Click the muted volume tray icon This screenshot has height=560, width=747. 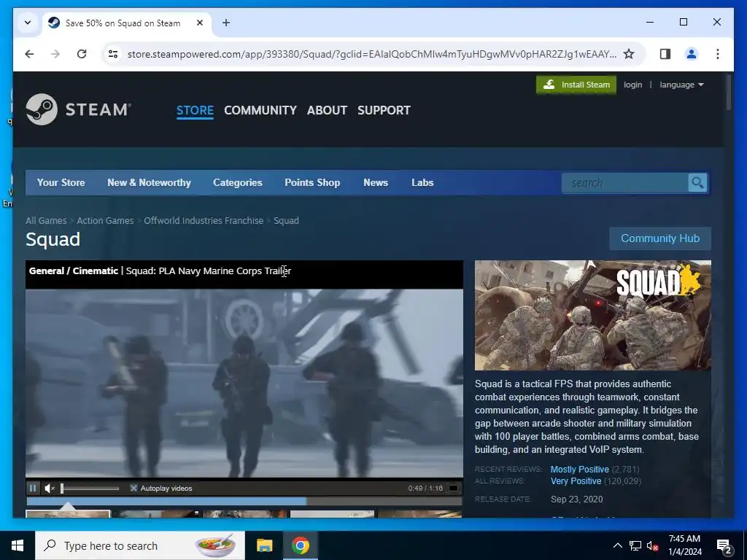click(x=653, y=545)
